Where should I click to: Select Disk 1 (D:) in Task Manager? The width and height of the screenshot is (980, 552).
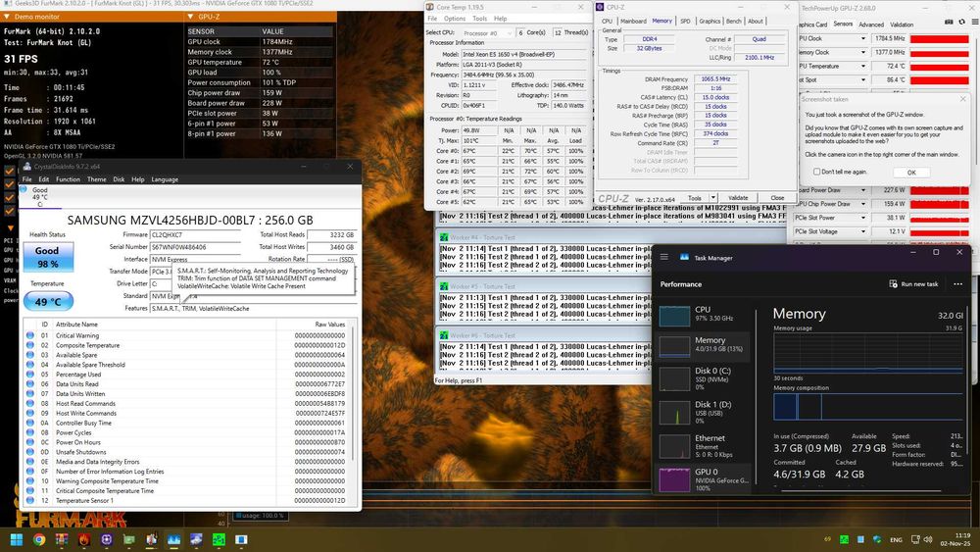pos(705,412)
